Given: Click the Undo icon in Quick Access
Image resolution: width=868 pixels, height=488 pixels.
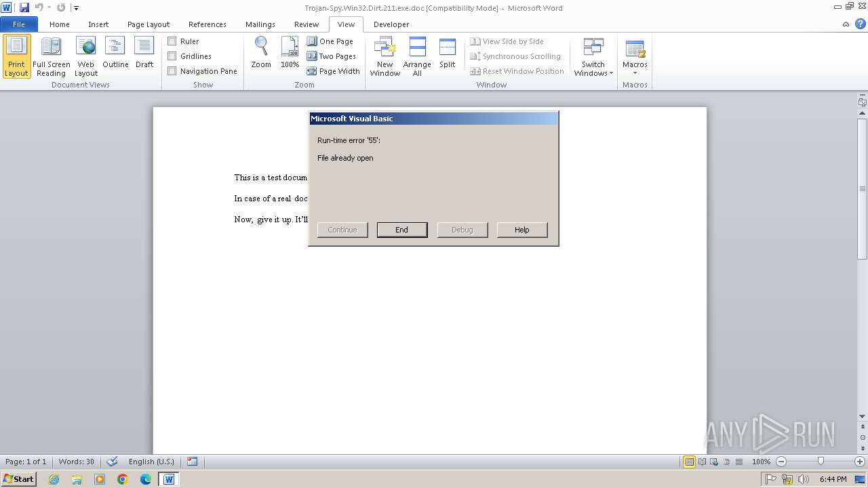Looking at the screenshot, I should click(x=39, y=7).
